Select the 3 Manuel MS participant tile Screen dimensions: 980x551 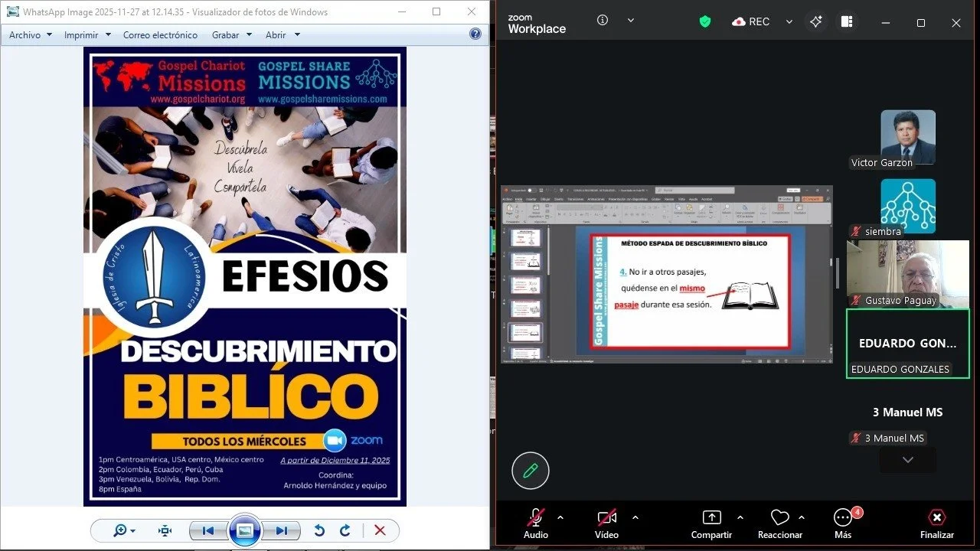[x=908, y=412]
